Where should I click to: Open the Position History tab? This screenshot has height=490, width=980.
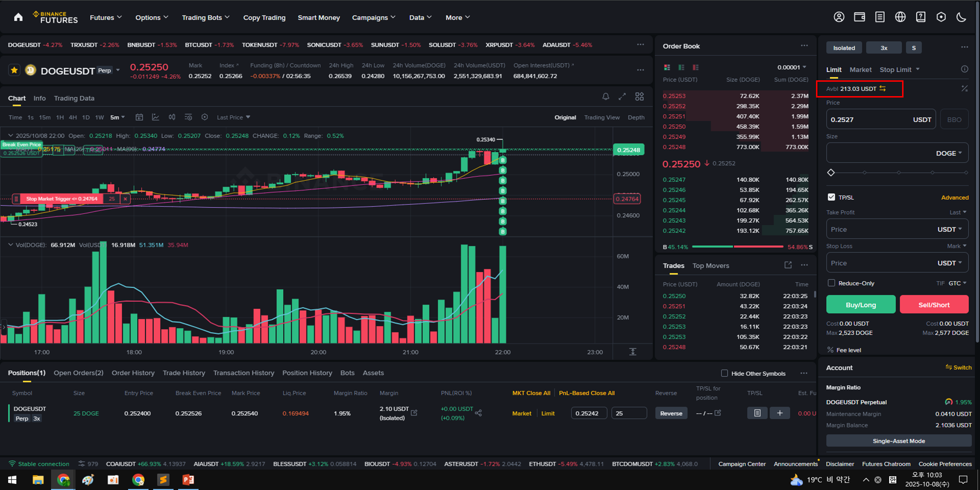pos(307,373)
